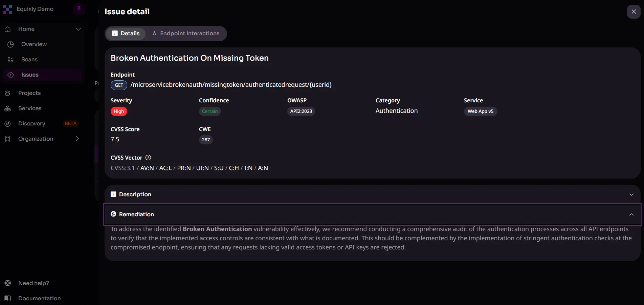This screenshot has height=305, width=644.
Task: Expand the Description section
Action: pyautogui.click(x=631, y=195)
